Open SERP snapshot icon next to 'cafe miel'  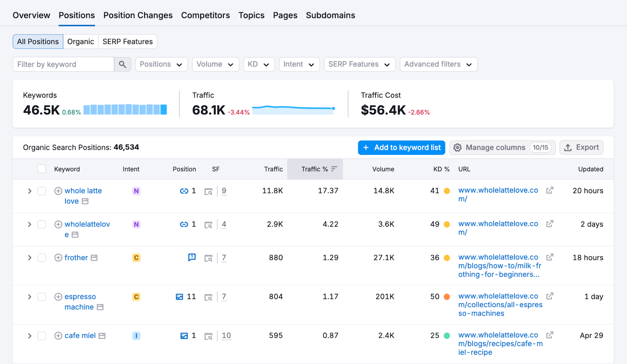point(102,336)
